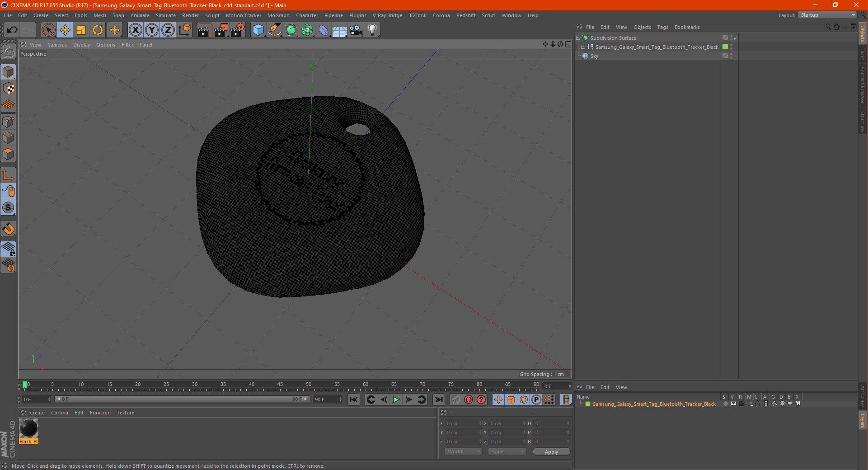The image size is (868, 470).
Task: Enable Edges mode in left sidebar
Action: point(8,138)
